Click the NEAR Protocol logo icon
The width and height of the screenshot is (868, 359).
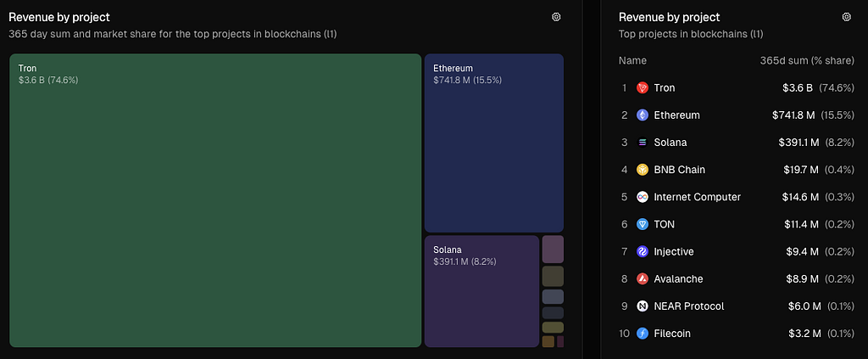click(x=643, y=306)
